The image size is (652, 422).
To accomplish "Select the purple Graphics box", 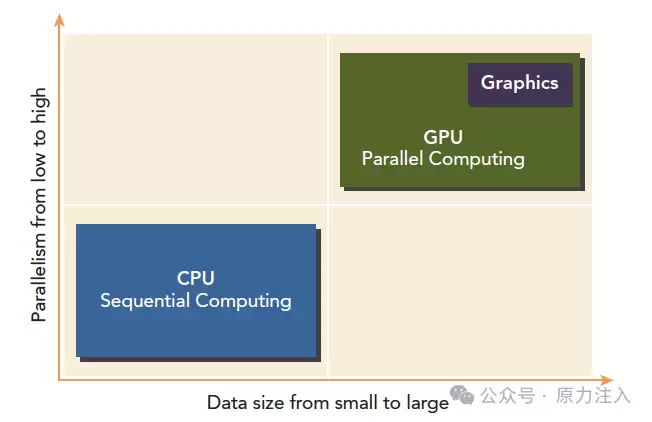I will point(520,84).
